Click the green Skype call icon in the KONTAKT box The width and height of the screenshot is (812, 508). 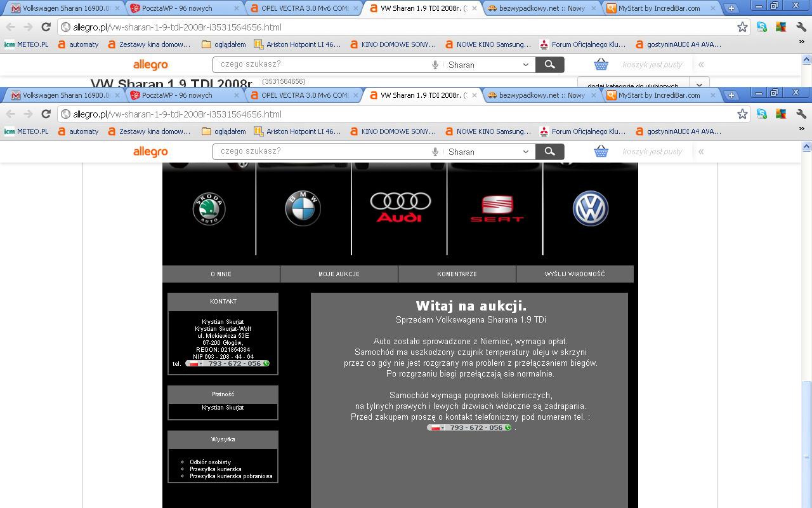266,364
